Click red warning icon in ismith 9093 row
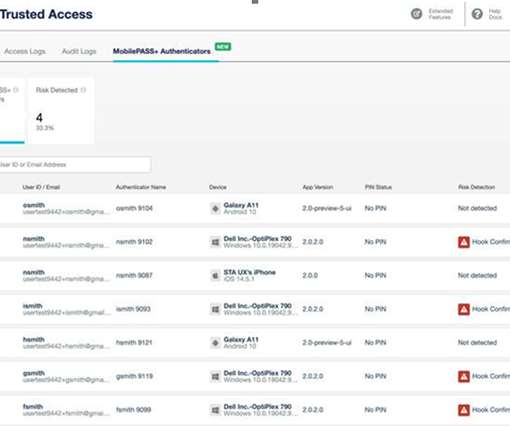 point(464,309)
